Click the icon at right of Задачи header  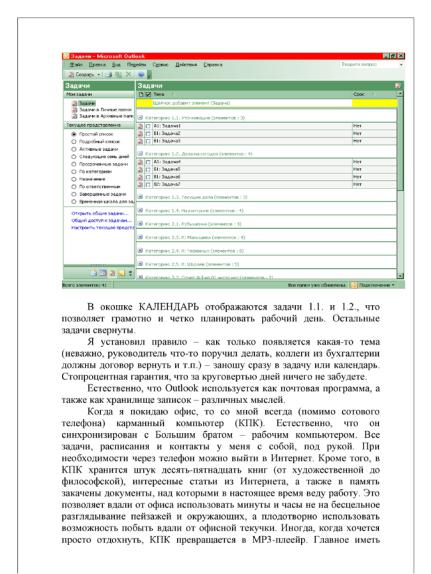tap(398, 86)
